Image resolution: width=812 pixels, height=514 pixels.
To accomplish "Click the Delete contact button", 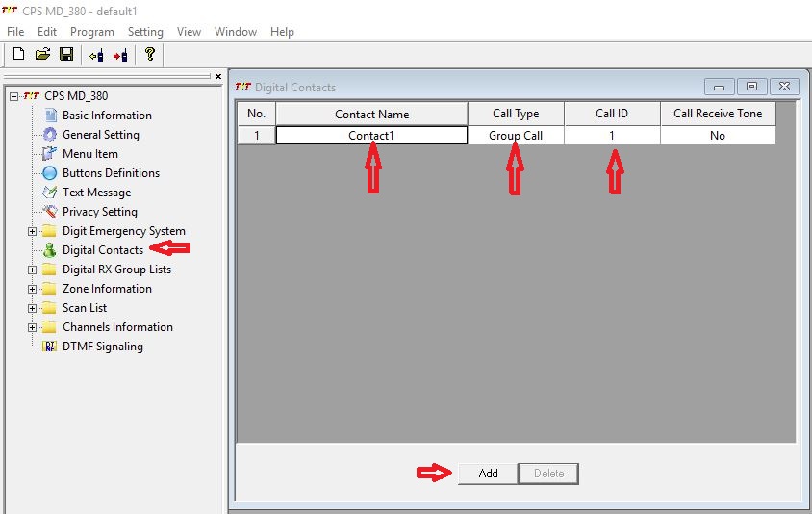I will [549, 474].
